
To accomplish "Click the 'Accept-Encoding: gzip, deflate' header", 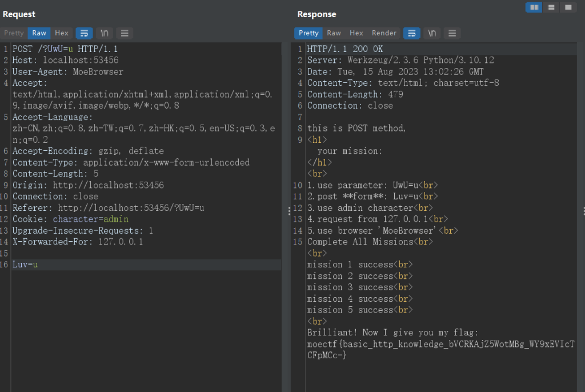I will click(89, 151).
